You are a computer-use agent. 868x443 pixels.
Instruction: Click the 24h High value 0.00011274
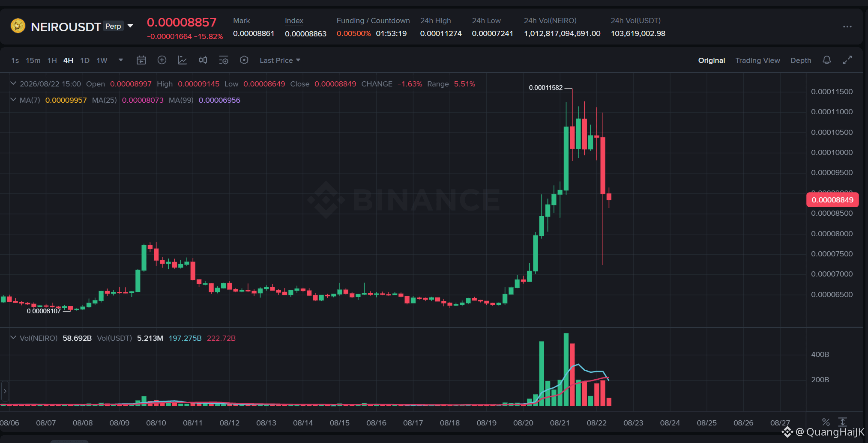441,33
